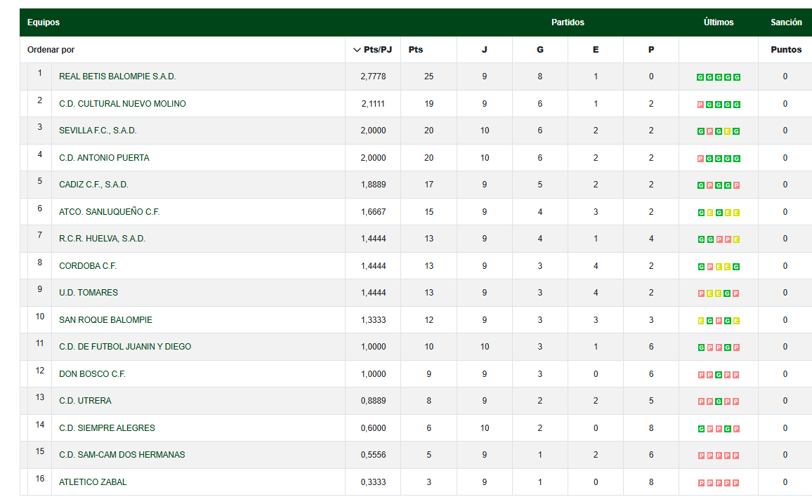Click the Ordenar por label

tap(51, 50)
